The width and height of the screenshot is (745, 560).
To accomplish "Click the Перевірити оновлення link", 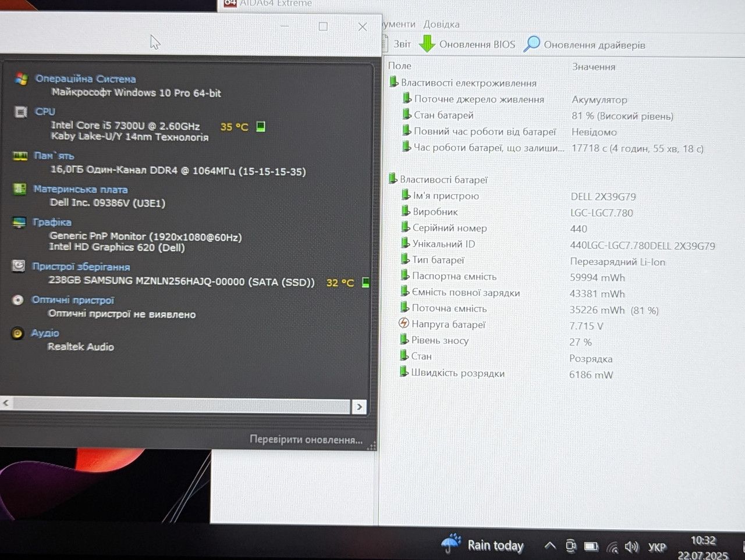I will (306, 440).
